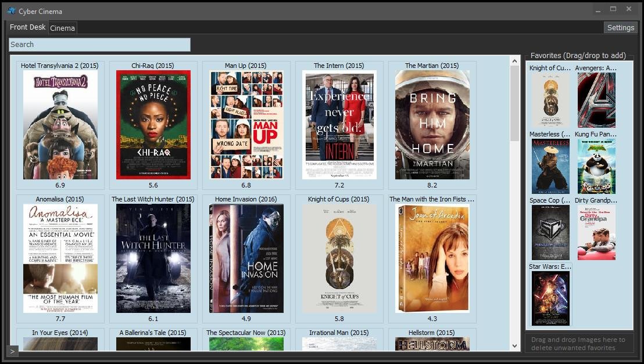Click the Kung Fu Panda favorite
The height and width of the screenshot is (364, 644).
click(x=597, y=166)
